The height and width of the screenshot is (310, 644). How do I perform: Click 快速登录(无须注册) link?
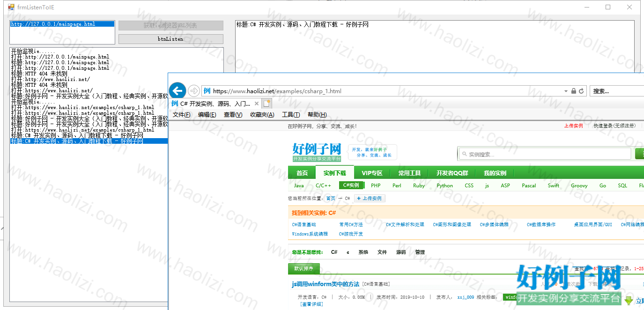pos(614,126)
